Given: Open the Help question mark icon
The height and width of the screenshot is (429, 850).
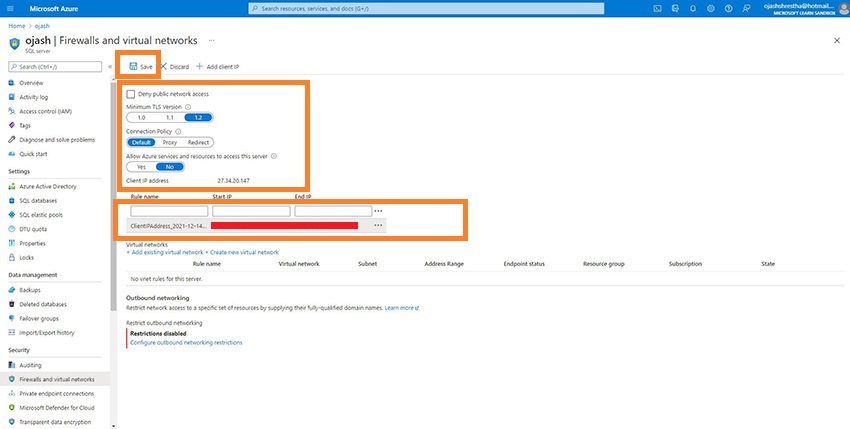Looking at the screenshot, I should pos(729,9).
